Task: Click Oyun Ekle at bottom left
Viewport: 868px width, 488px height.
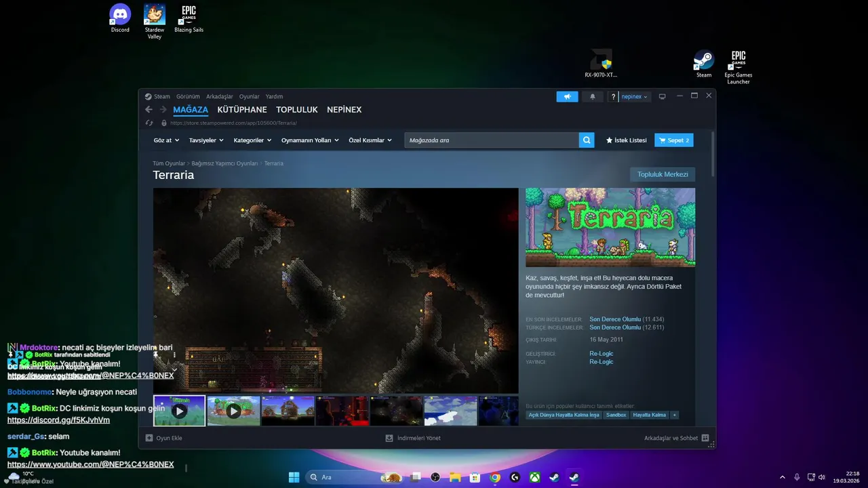Action: coord(164,438)
